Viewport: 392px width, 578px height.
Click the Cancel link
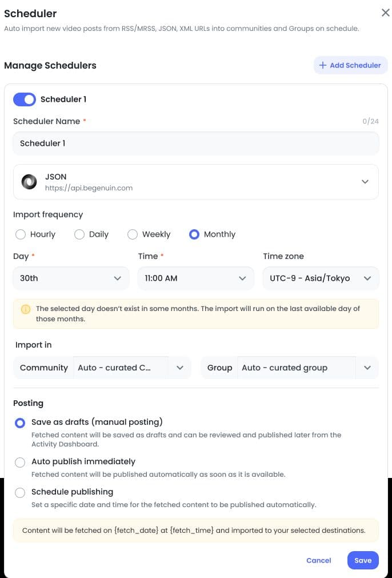tap(319, 560)
